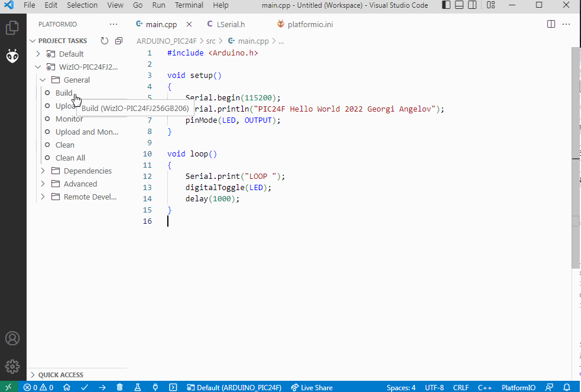Collapse the General folder
Viewport: 581px width, 392px height.
point(43,80)
